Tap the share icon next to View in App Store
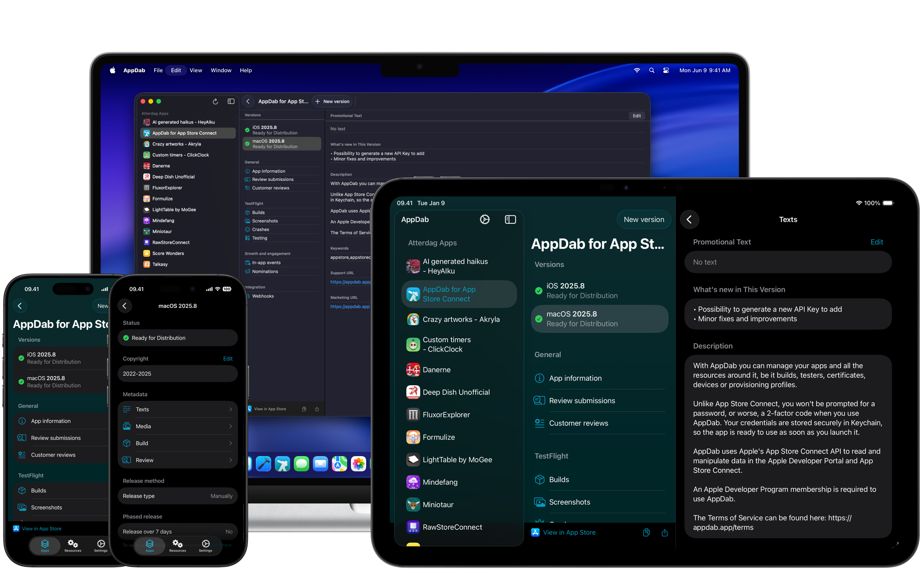The image size is (924, 571). (665, 532)
